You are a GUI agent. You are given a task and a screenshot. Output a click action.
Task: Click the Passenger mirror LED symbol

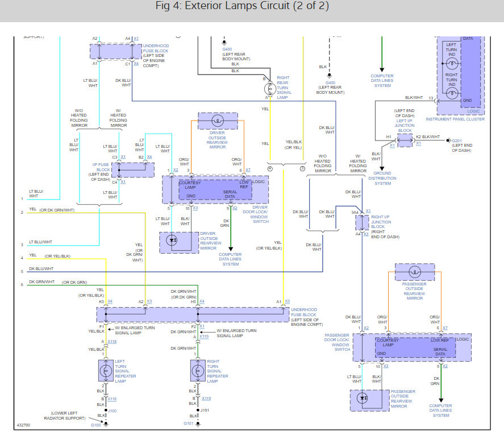[x=363, y=398]
